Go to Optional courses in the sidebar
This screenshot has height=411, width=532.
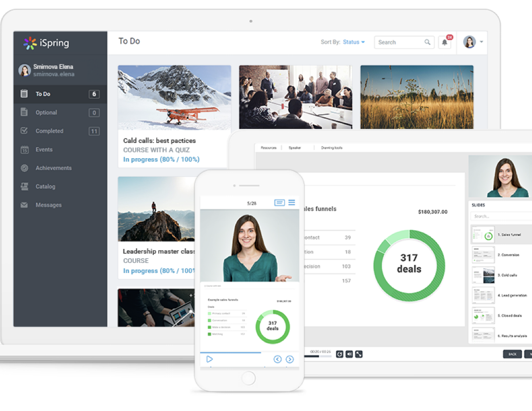click(x=46, y=112)
